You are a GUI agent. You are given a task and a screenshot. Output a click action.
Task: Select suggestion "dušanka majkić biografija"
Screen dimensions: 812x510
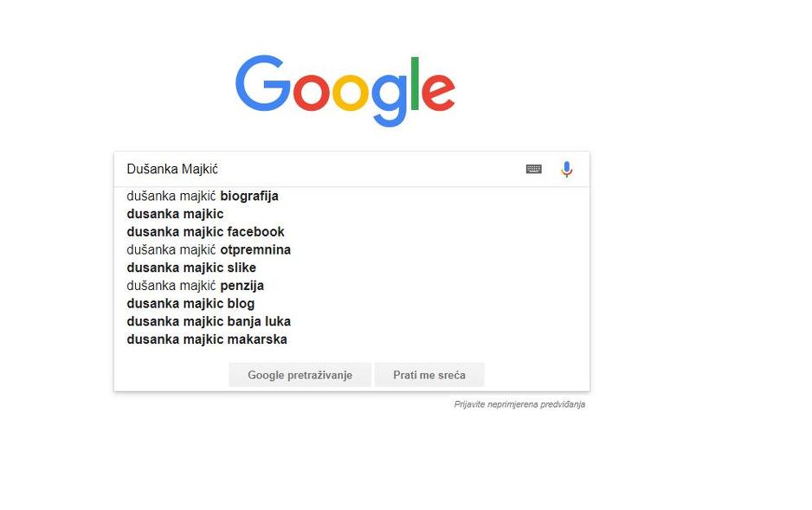(x=203, y=196)
